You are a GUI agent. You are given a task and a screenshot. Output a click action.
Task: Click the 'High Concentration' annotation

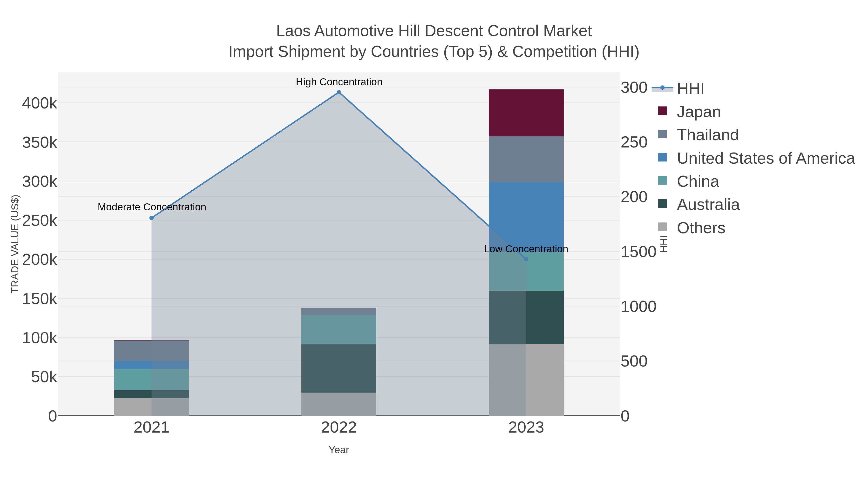339,82
